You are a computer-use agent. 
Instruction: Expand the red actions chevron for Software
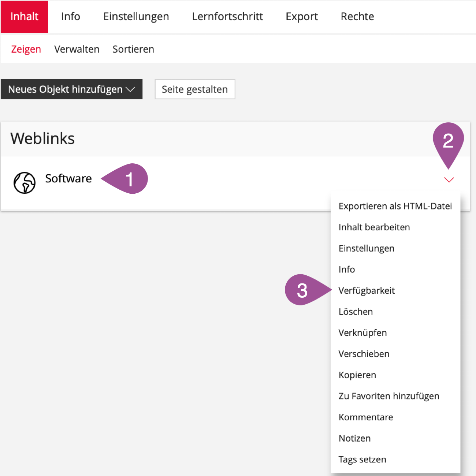(x=449, y=179)
